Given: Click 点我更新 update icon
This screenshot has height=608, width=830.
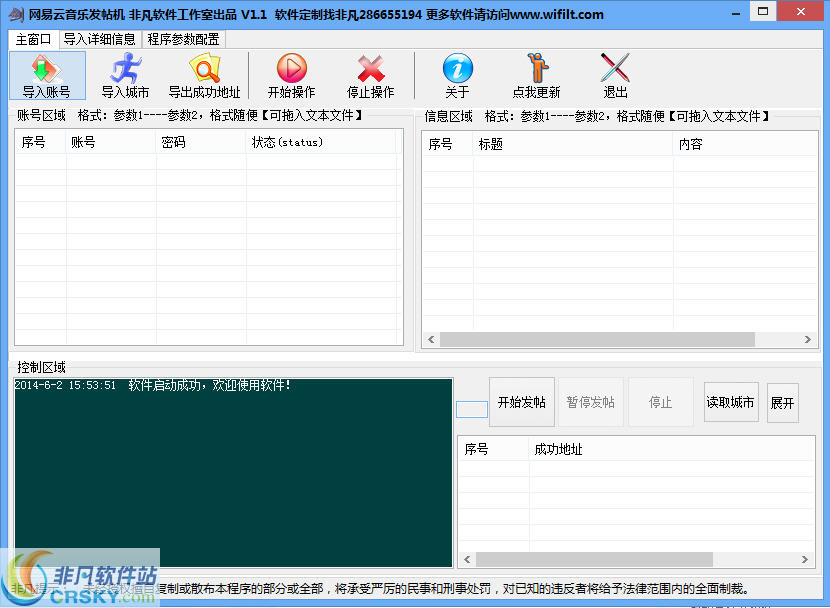Looking at the screenshot, I should (x=536, y=76).
